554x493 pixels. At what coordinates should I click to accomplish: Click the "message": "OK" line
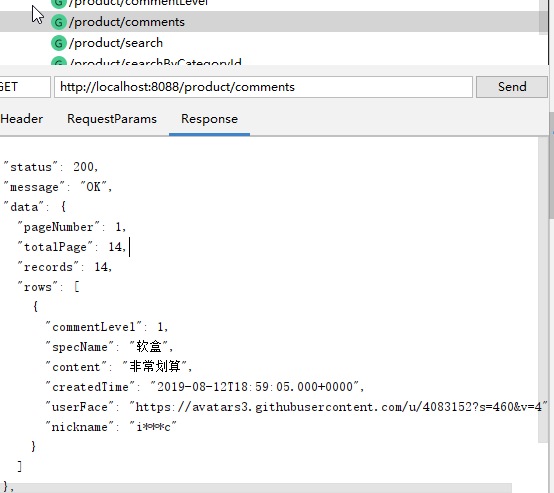coord(58,187)
